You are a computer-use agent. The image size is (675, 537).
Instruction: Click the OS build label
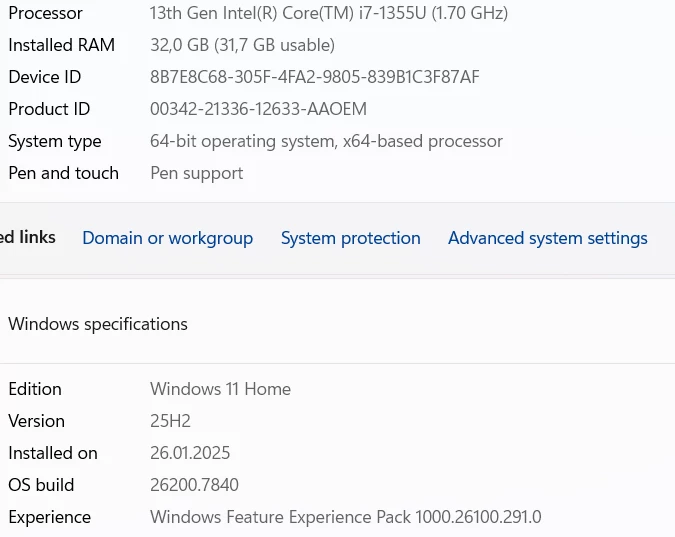pyautogui.click(x=41, y=485)
